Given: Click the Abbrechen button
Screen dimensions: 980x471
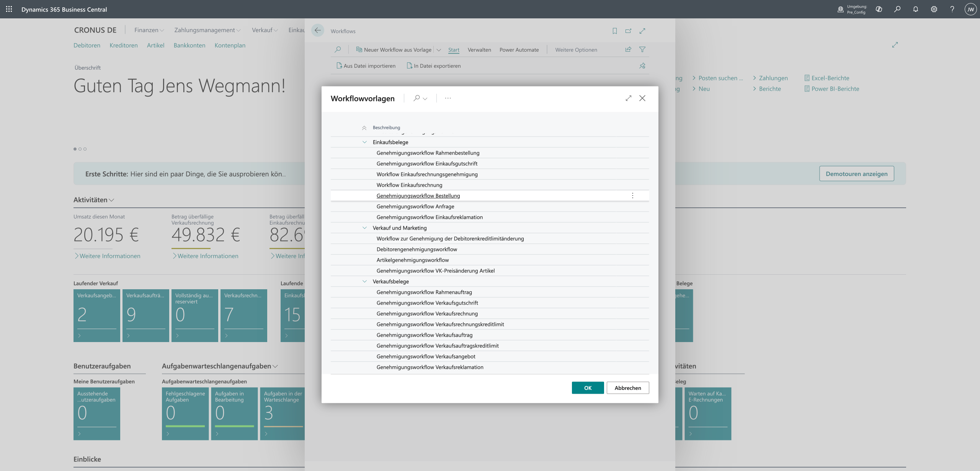Looking at the screenshot, I should click(627, 388).
